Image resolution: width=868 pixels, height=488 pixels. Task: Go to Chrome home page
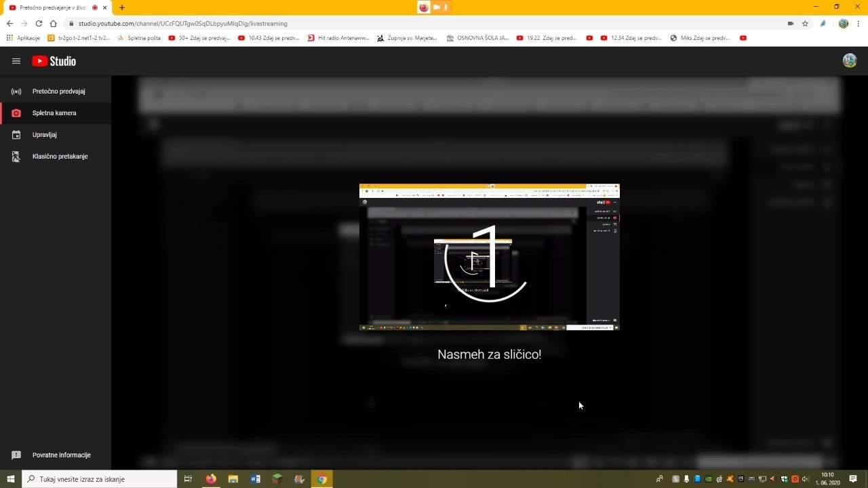coord(53,24)
